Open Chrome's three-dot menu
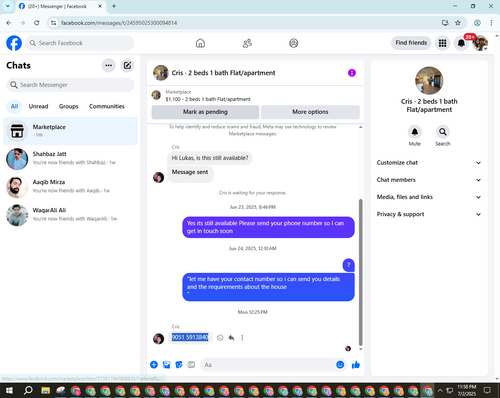 tap(491, 23)
